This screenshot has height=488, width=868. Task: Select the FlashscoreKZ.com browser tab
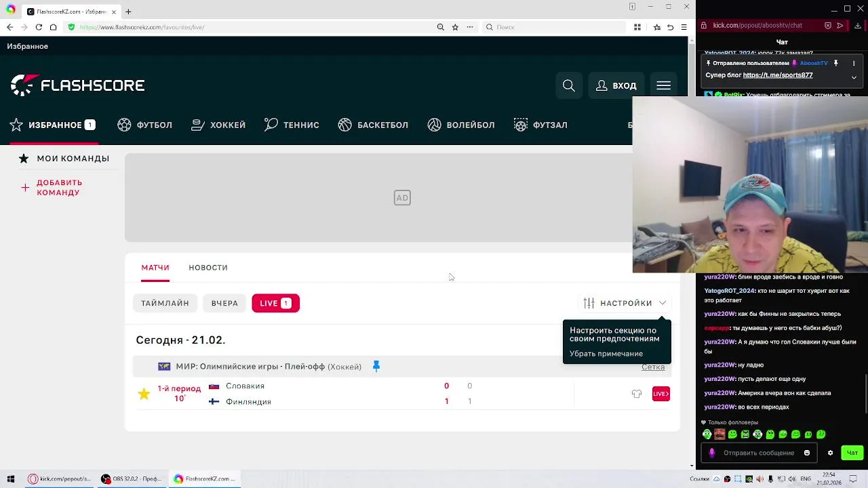coord(71,12)
